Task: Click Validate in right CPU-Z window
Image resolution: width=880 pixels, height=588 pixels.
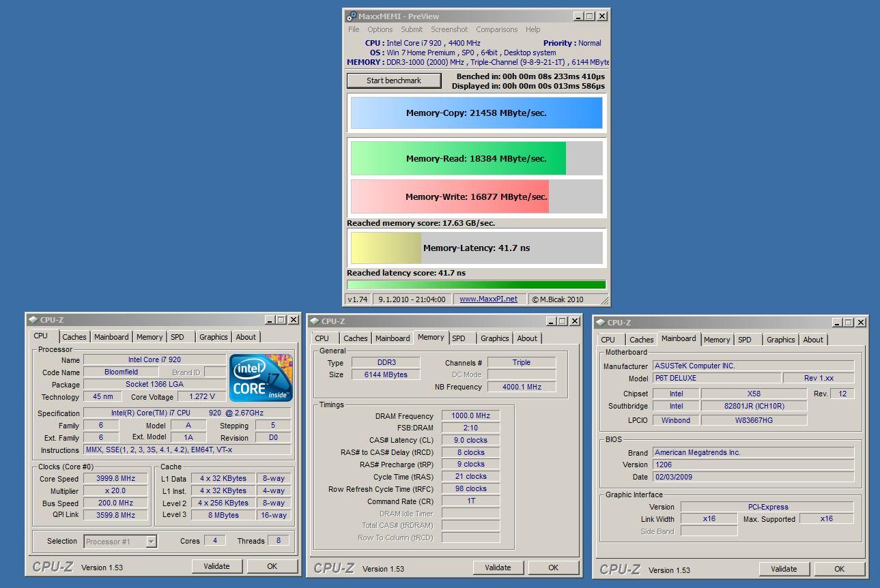Action: [784, 569]
